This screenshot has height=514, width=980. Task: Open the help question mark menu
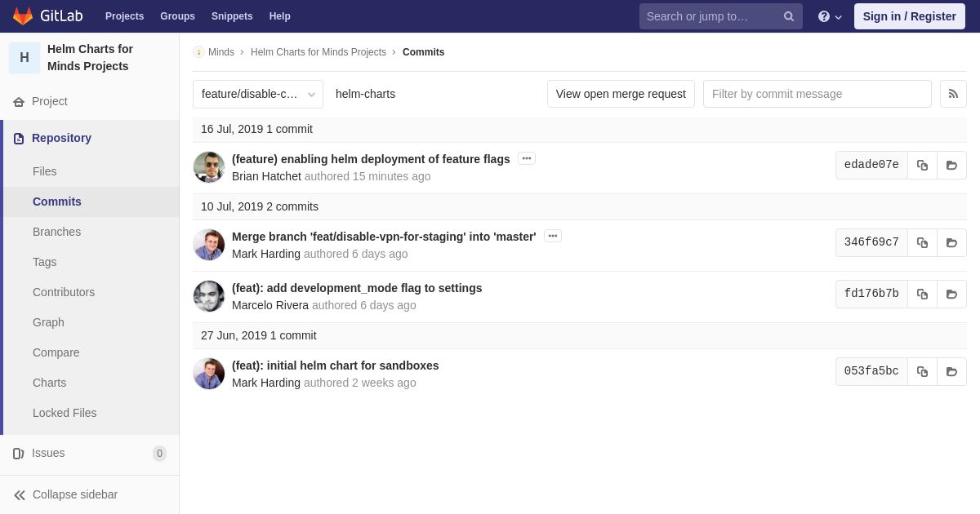[x=830, y=16]
